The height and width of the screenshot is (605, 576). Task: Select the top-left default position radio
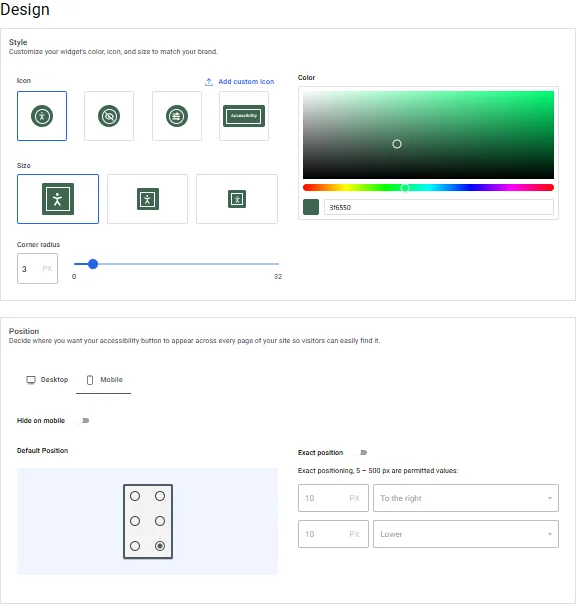pos(135,496)
